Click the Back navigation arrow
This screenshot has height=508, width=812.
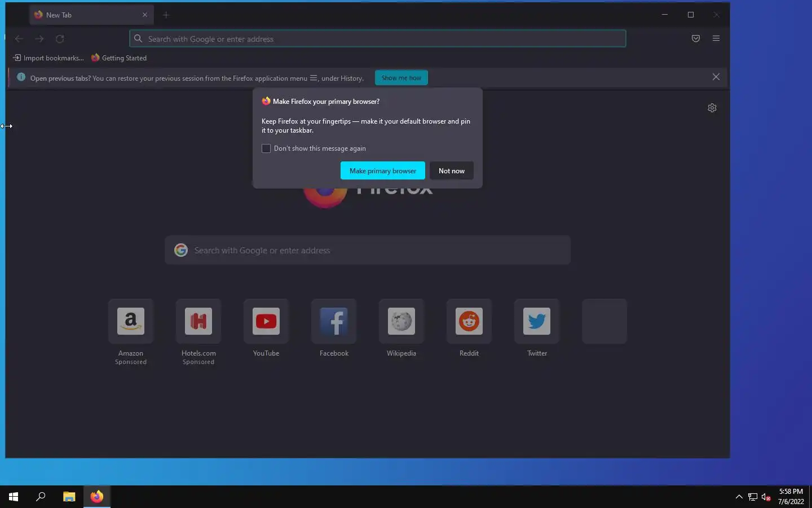point(19,39)
